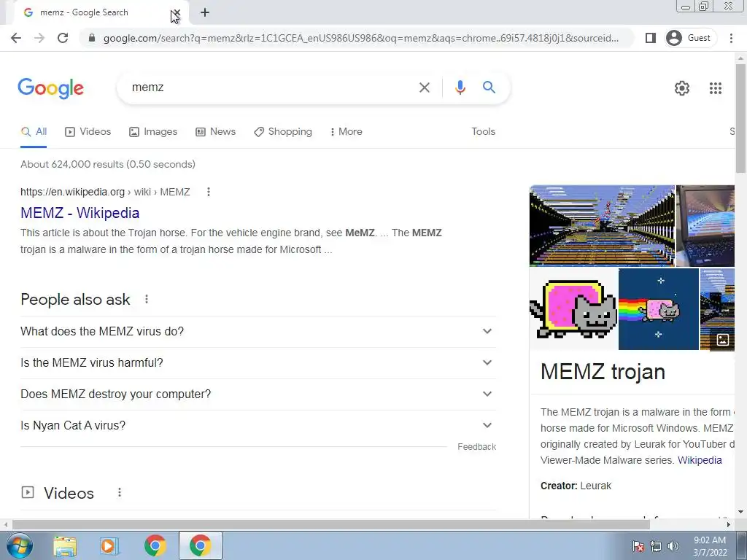Select the All results tab
The height and width of the screenshot is (560, 747).
(34, 132)
